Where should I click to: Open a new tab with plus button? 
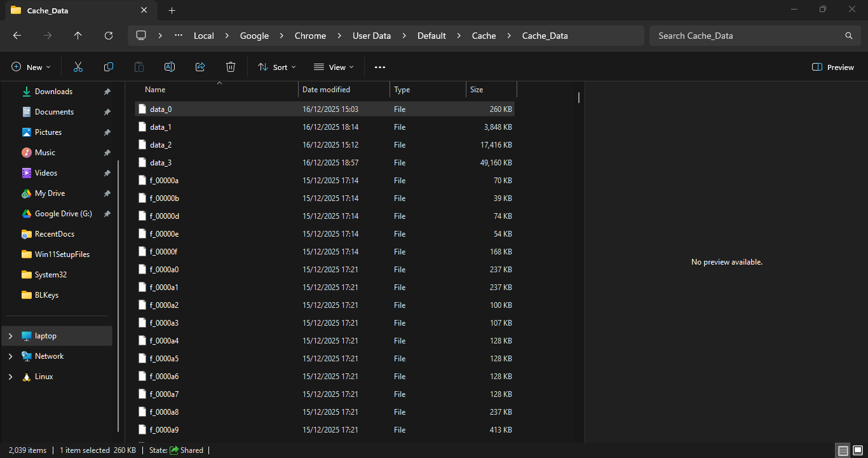click(x=172, y=10)
